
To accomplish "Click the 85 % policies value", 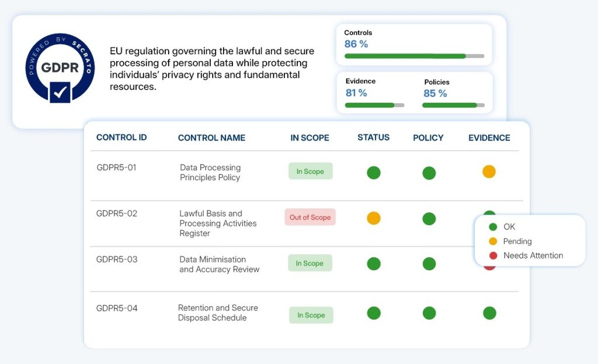I will [435, 93].
